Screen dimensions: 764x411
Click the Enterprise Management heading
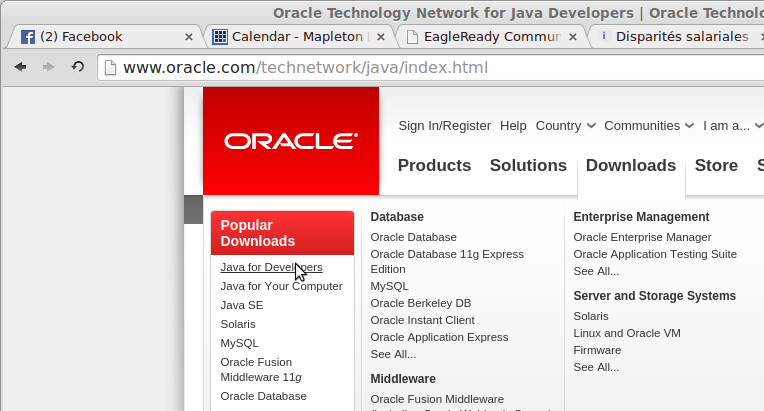[641, 217]
